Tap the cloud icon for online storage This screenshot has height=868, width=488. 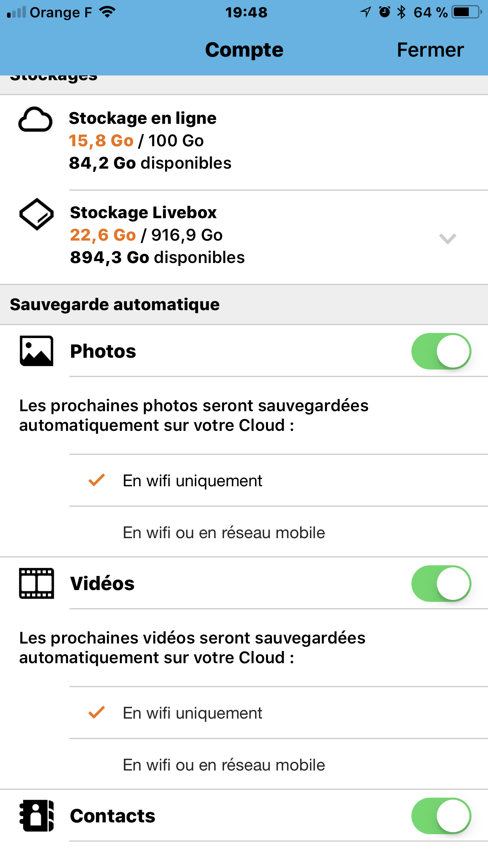35,120
